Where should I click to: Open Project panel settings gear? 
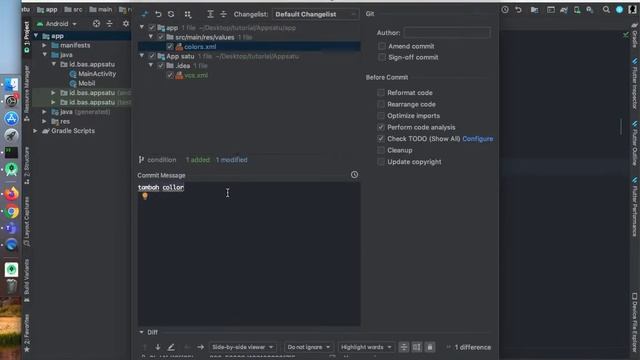126,24
